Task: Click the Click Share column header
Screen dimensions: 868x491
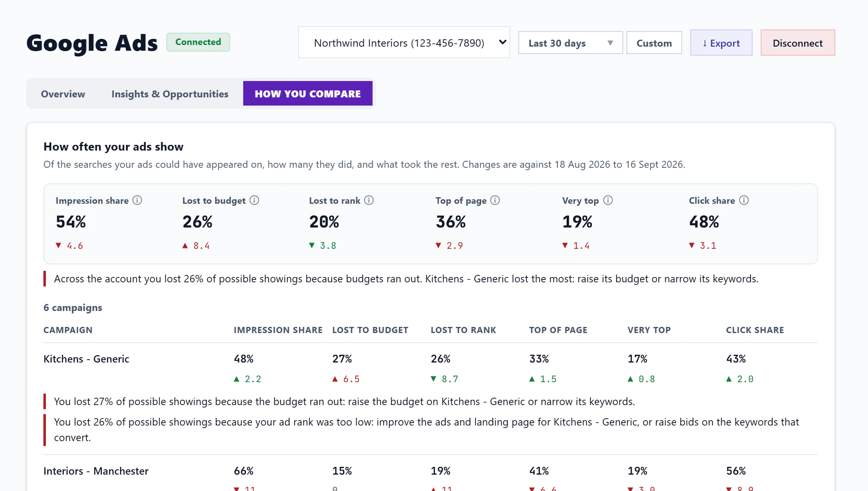Action: coord(755,330)
